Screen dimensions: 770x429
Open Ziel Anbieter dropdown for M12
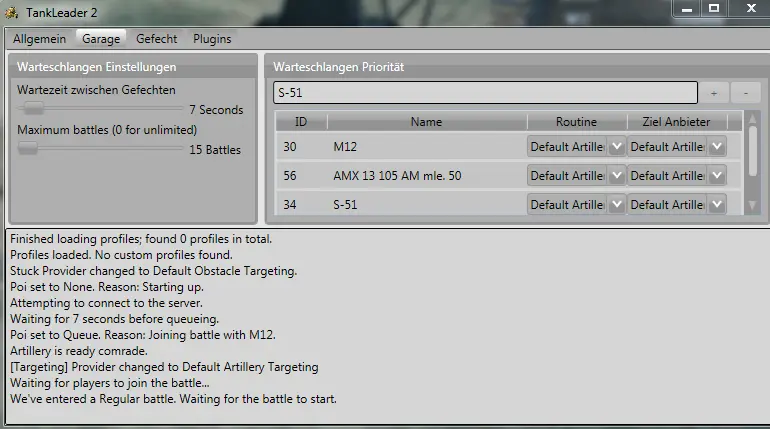(717, 147)
